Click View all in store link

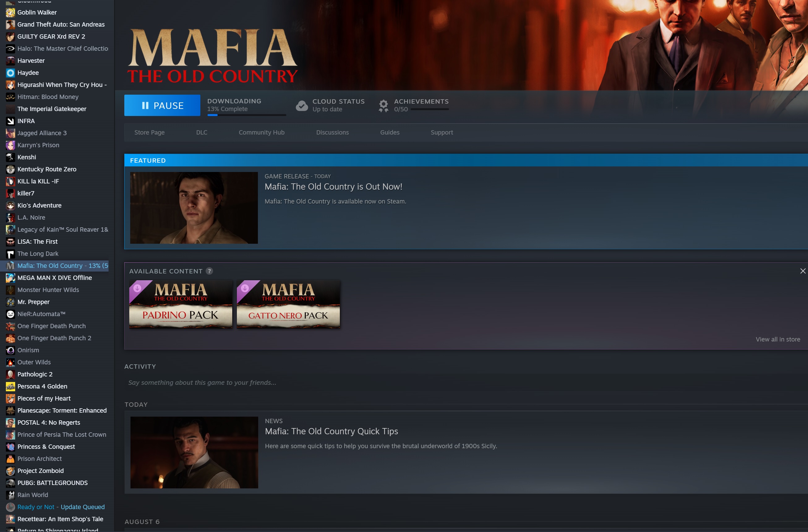778,339
